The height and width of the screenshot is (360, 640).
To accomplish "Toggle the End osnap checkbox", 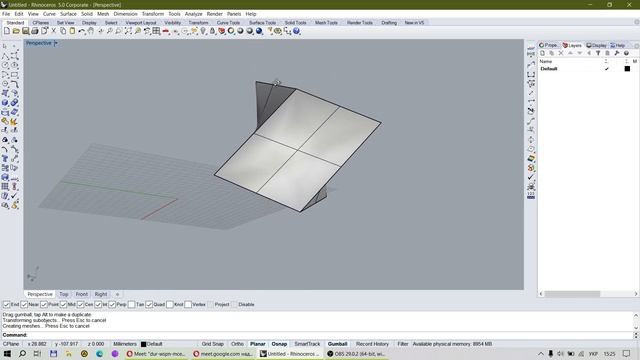I will pyautogui.click(x=7, y=304).
